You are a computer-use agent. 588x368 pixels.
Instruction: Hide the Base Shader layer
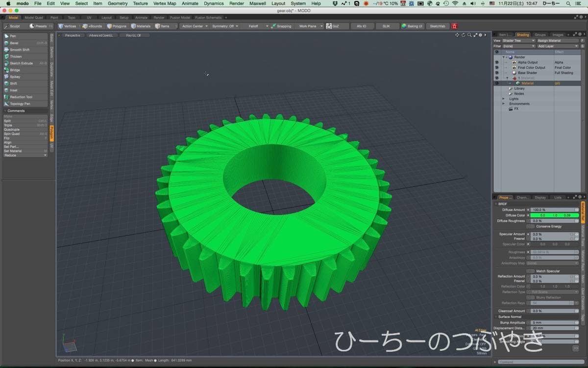pyautogui.click(x=496, y=73)
